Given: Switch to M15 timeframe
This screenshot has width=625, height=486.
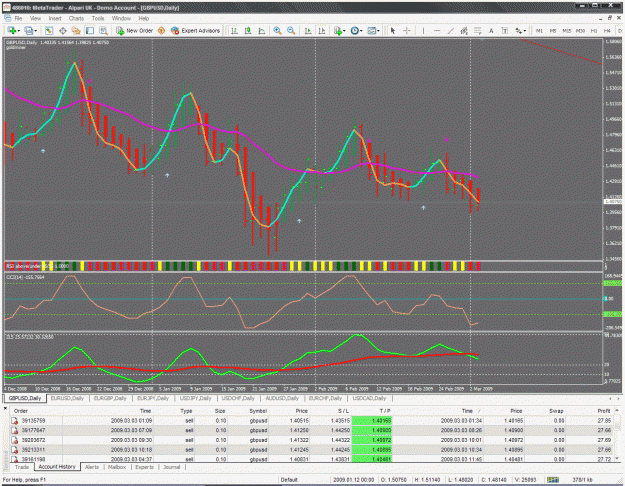Looking at the screenshot, I should tap(566, 31).
